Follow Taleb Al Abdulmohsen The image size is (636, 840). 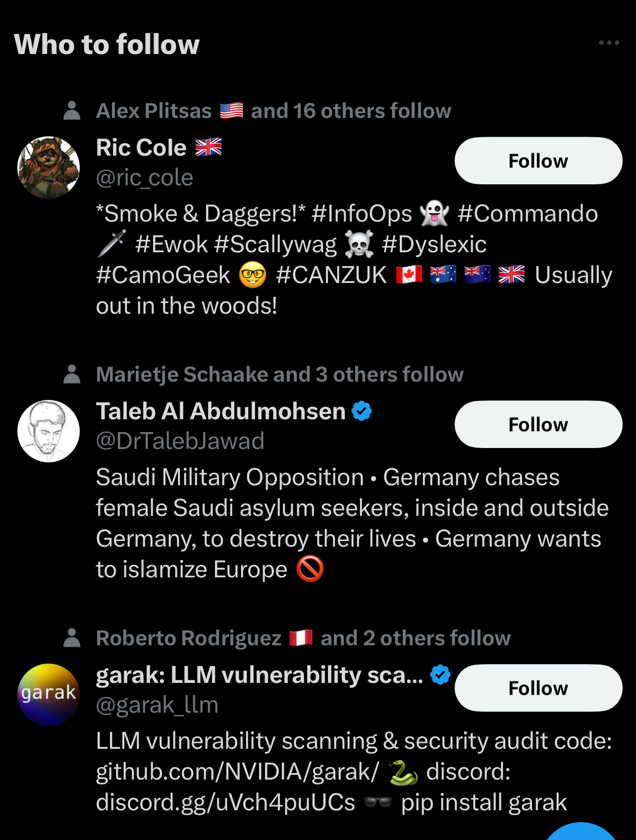538,425
